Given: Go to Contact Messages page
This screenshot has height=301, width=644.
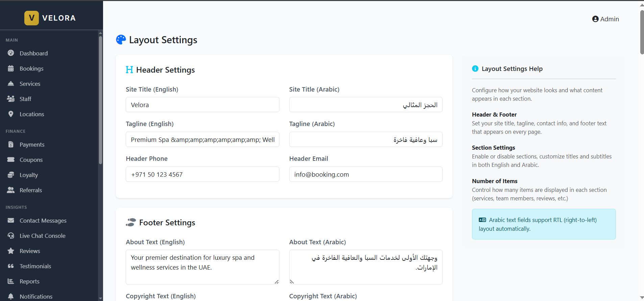Looking at the screenshot, I should [43, 221].
